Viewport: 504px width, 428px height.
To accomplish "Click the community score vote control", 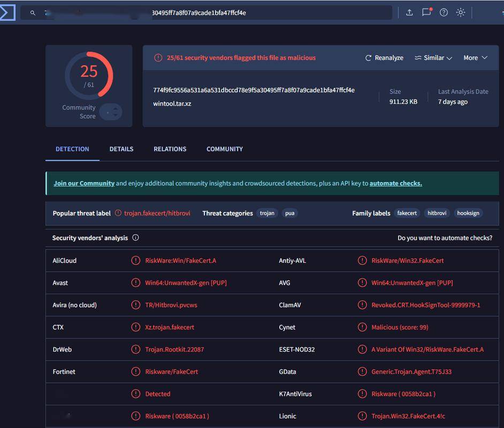I will (111, 112).
